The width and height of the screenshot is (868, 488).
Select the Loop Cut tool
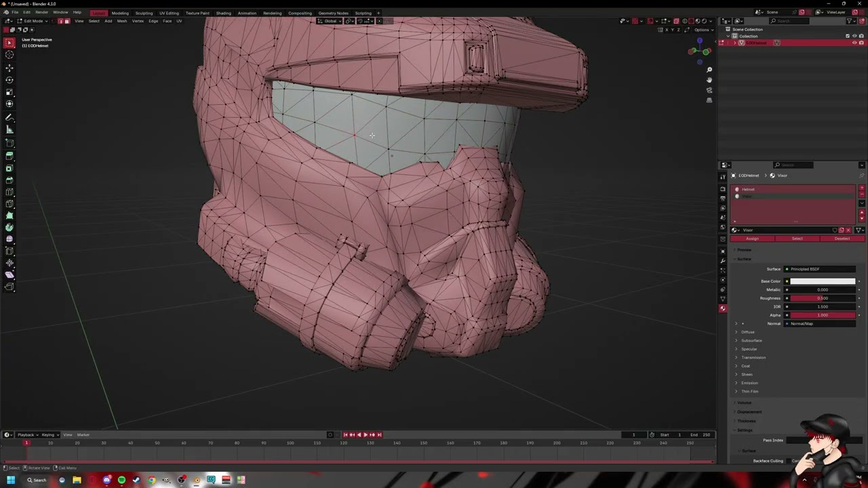9,192
